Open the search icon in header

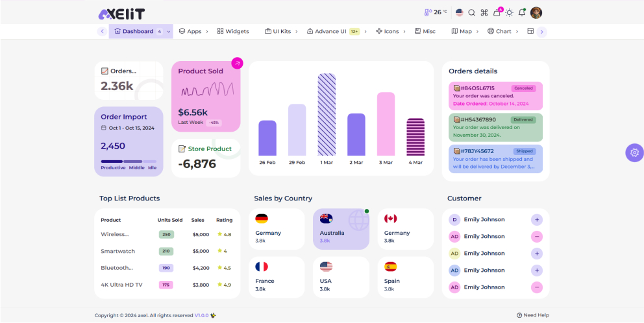472,12
